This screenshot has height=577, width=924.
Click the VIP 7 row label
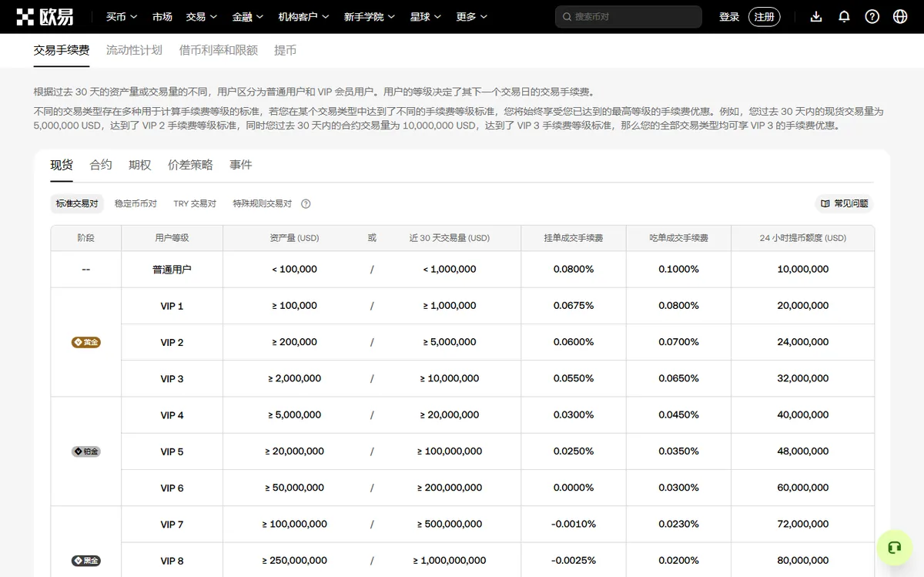coord(172,525)
